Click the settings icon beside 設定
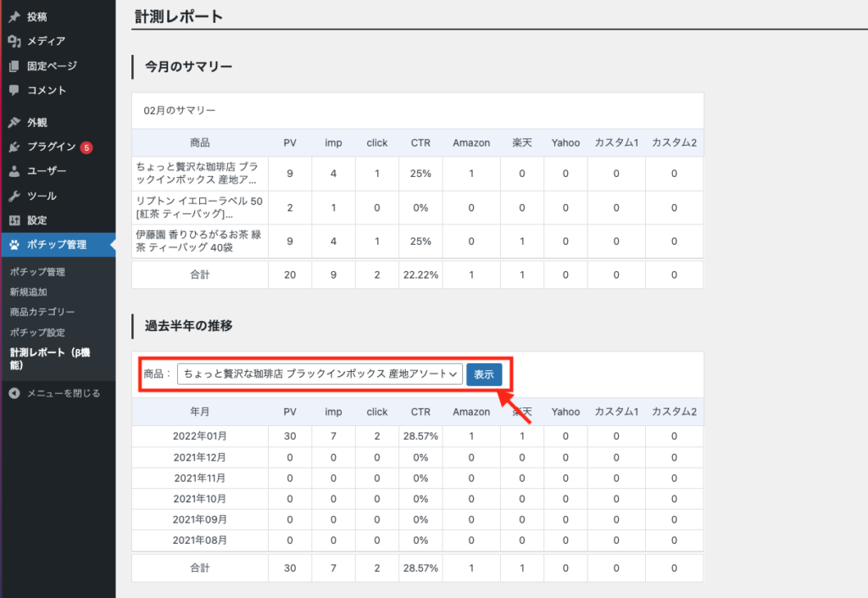This screenshot has height=598, width=868. pos(14,220)
